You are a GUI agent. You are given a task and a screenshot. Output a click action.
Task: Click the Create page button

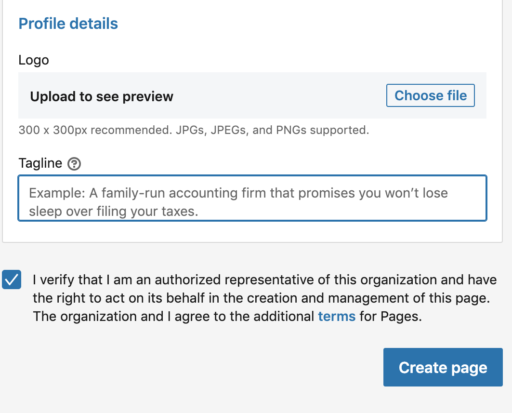click(x=443, y=367)
